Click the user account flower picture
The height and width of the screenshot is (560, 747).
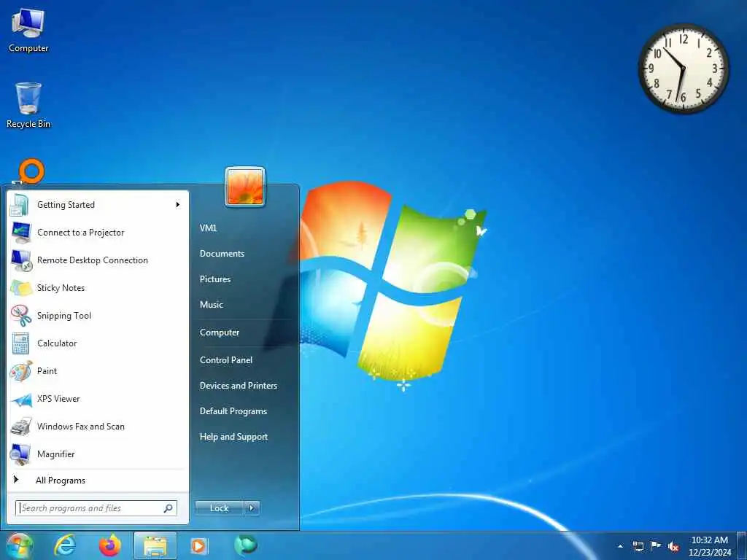point(245,187)
